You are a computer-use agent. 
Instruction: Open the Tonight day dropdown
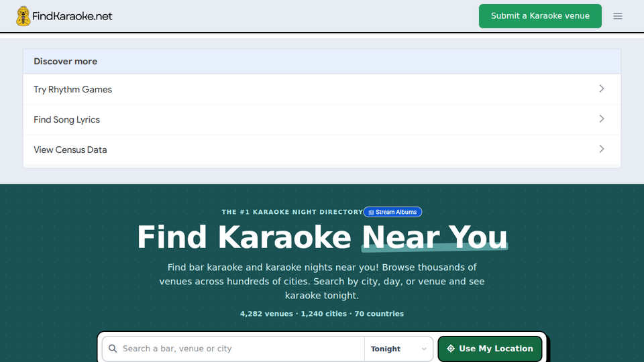[398, 349]
